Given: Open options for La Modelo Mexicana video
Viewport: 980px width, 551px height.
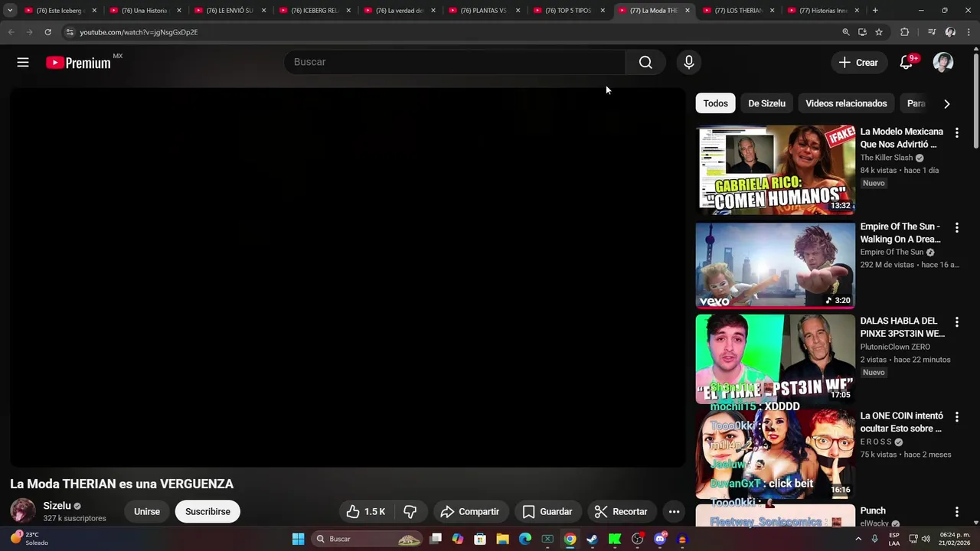Looking at the screenshot, I should pos(956,132).
